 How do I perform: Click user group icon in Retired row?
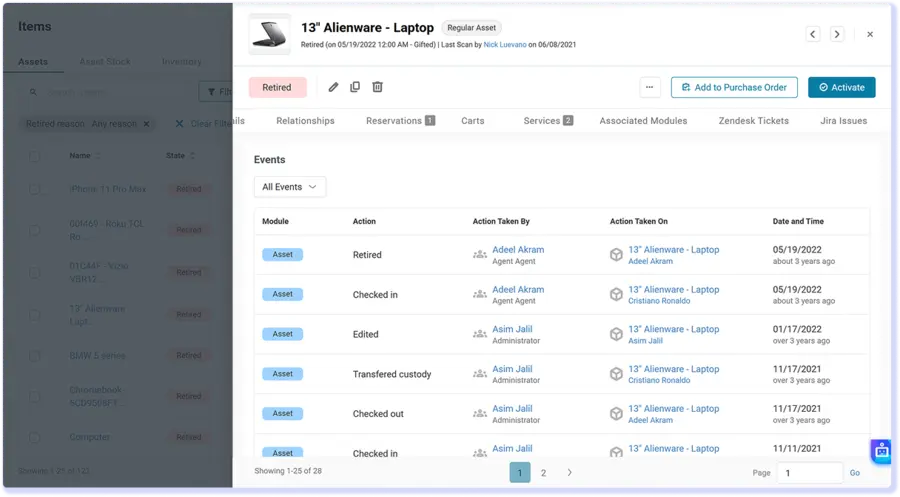click(x=479, y=254)
